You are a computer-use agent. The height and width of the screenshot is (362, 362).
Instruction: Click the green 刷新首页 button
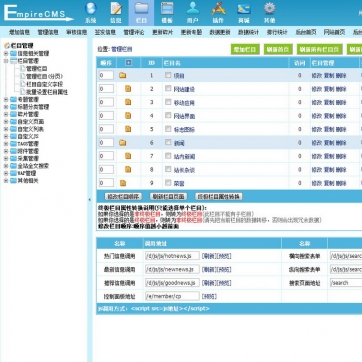[x=278, y=49]
